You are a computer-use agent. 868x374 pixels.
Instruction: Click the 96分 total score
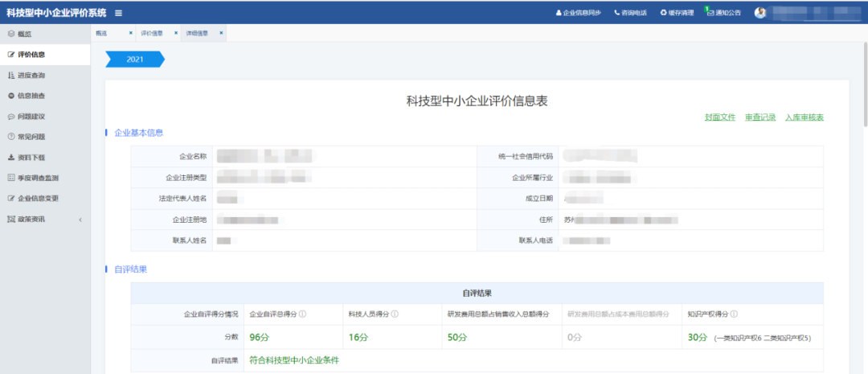pos(259,337)
